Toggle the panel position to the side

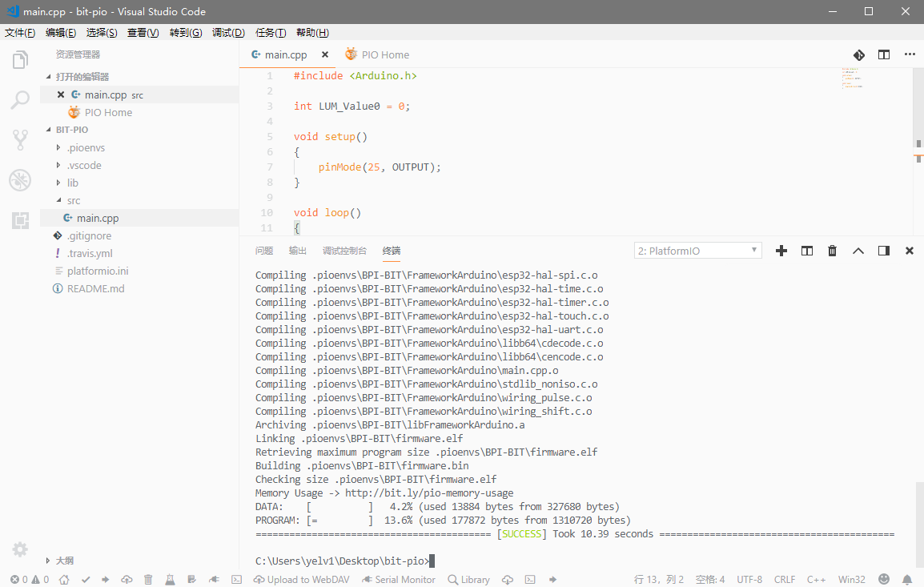click(x=883, y=251)
